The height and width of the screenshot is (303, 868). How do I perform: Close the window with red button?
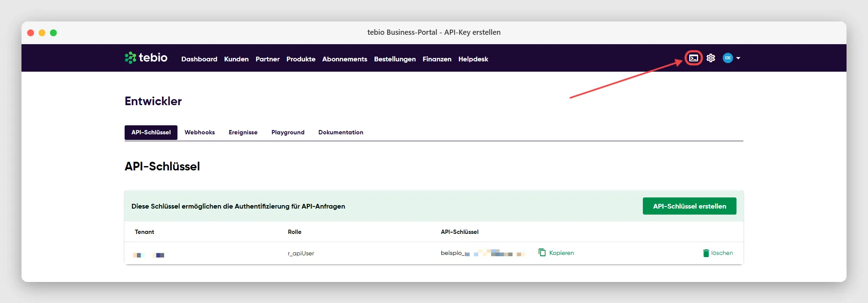pyautogui.click(x=31, y=33)
